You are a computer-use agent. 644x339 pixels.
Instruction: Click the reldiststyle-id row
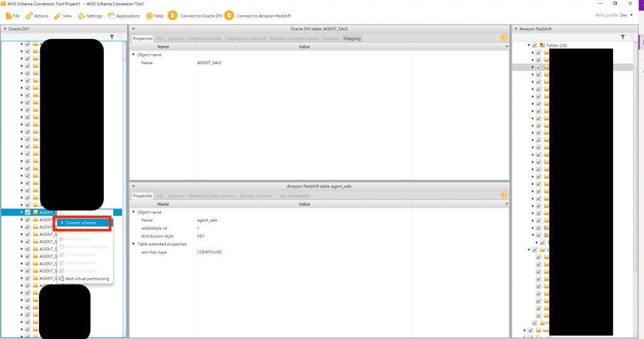point(319,228)
